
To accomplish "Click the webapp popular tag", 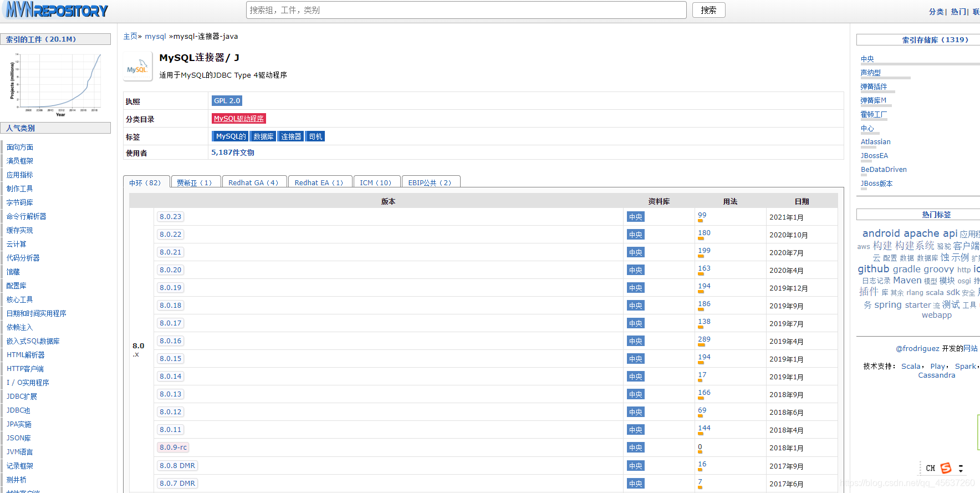I will [x=937, y=315].
